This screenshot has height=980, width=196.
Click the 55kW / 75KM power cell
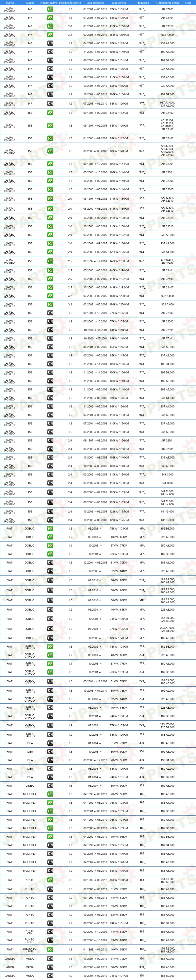tap(119, 691)
